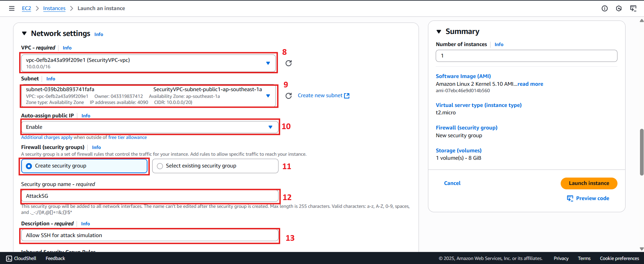Image resolution: width=644 pixels, height=264 pixels.
Task: Click the scrollbar up arrow
Action: point(642,21)
